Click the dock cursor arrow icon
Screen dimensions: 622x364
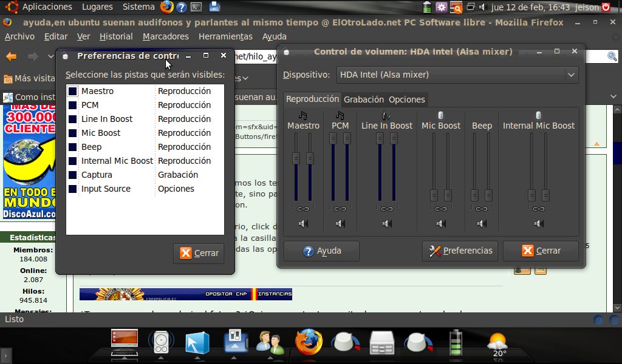[197, 342]
